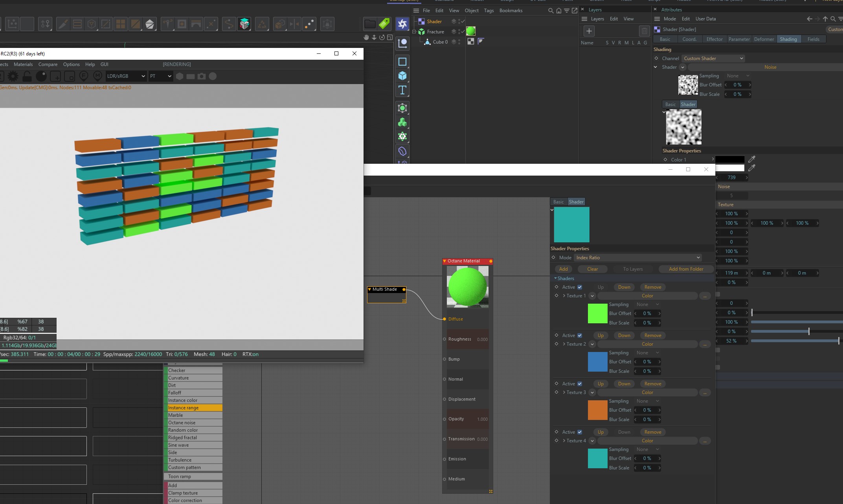Click the lock resolution padlock icon

pos(27,76)
